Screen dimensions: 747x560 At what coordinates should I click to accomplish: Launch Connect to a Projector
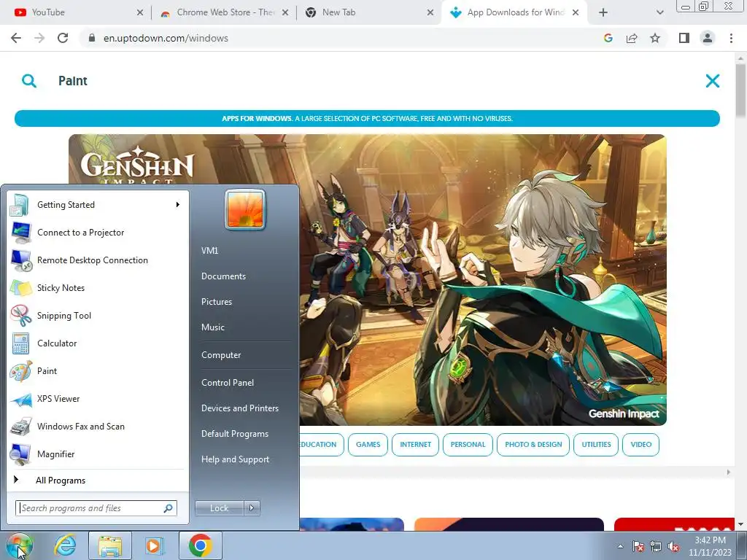[x=97, y=233]
